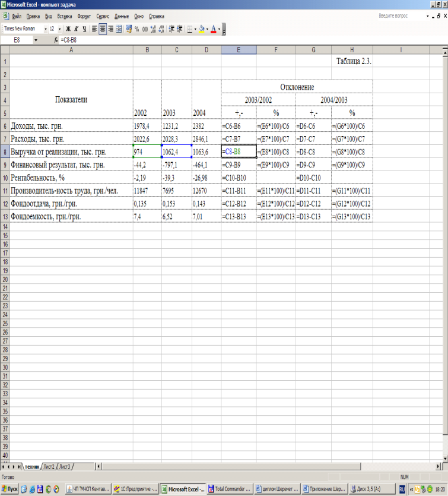The width and height of the screenshot is (448, 496).
Task: Click the merge and center icon
Action: [119, 29]
